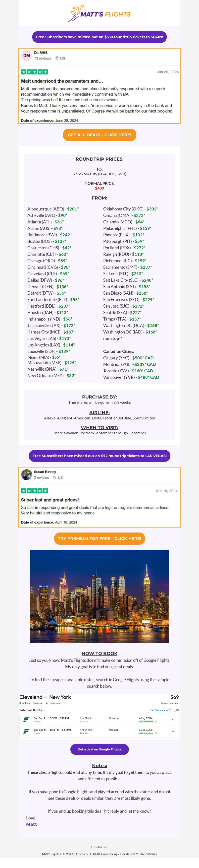Click the five-star rating on Dr. MHS review
The width and height of the screenshot is (199, 868).
coord(35,72)
